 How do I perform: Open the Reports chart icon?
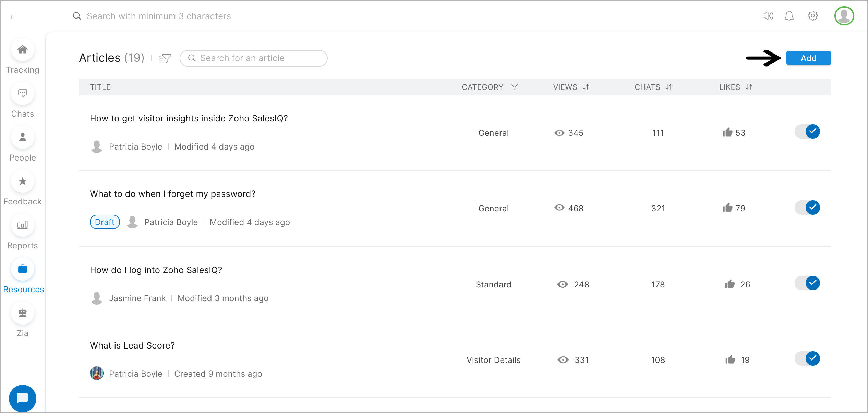coord(23,225)
